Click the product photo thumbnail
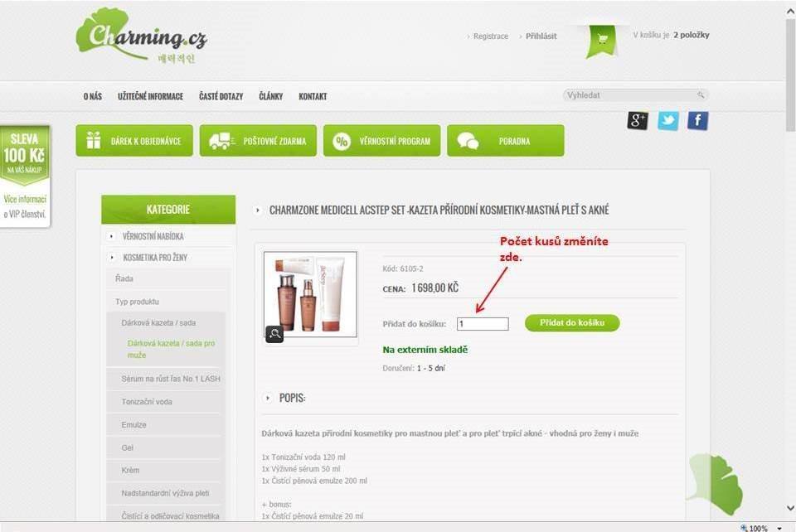 tap(311, 294)
